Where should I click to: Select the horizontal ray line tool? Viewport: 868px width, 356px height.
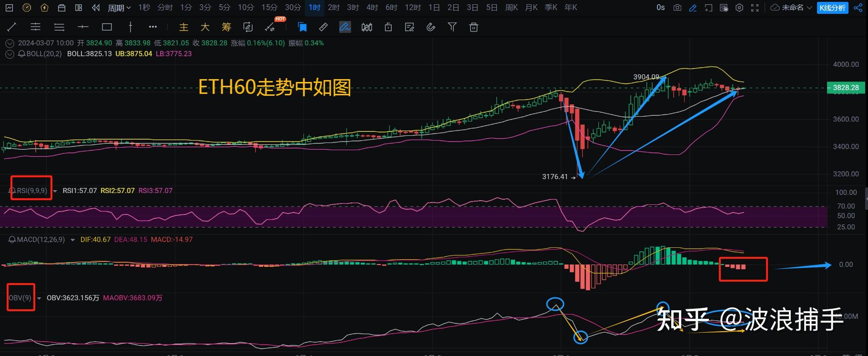pos(83,27)
